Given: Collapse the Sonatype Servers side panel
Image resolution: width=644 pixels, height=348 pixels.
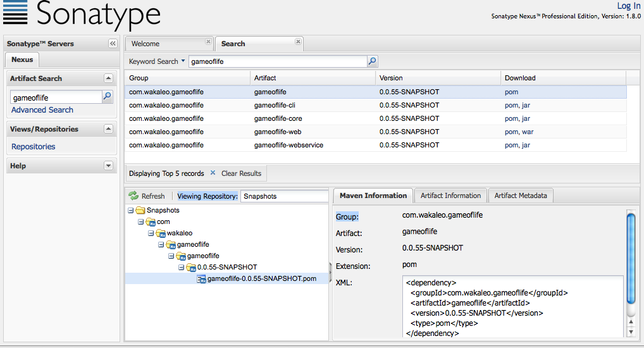Looking at the screenshot, I should pyautogui.click(x=113, y=44).
